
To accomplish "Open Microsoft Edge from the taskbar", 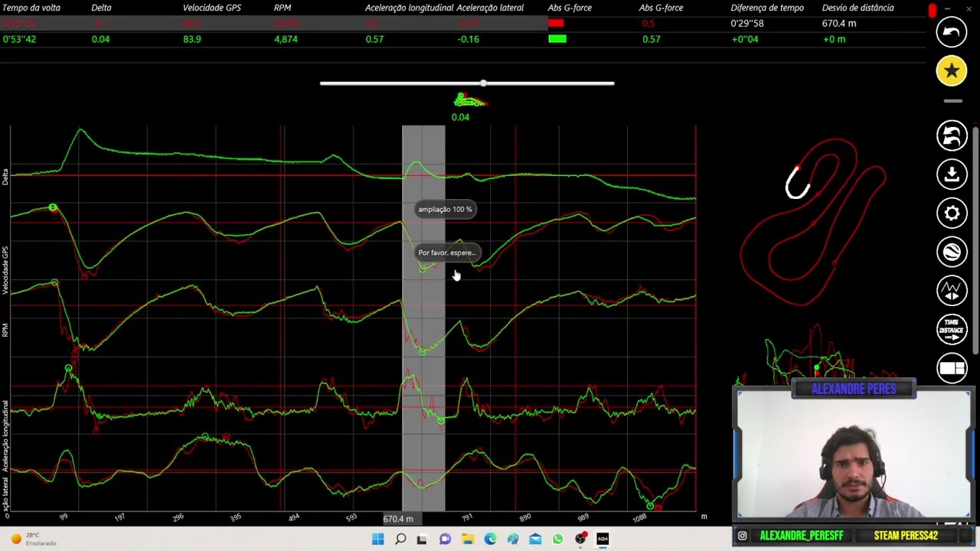I will pyautogui.click(x=490, y=540).
